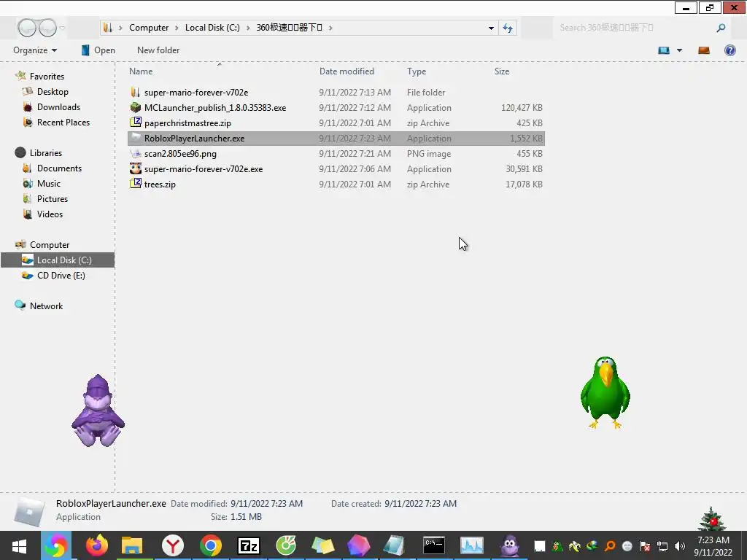The image size is (747, 560).
Task: Click the purple BonziBuddy gorilla character
Action: click(x=98, y=411)
